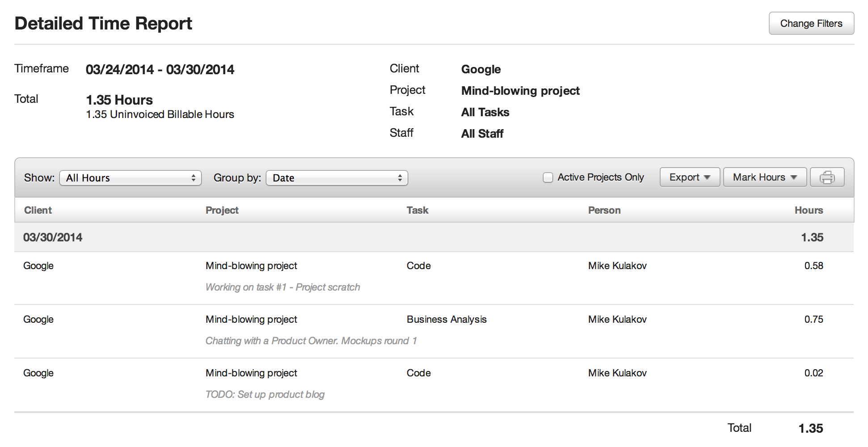
Task: Click the All Tasks filter value
Action: (485, 112)
